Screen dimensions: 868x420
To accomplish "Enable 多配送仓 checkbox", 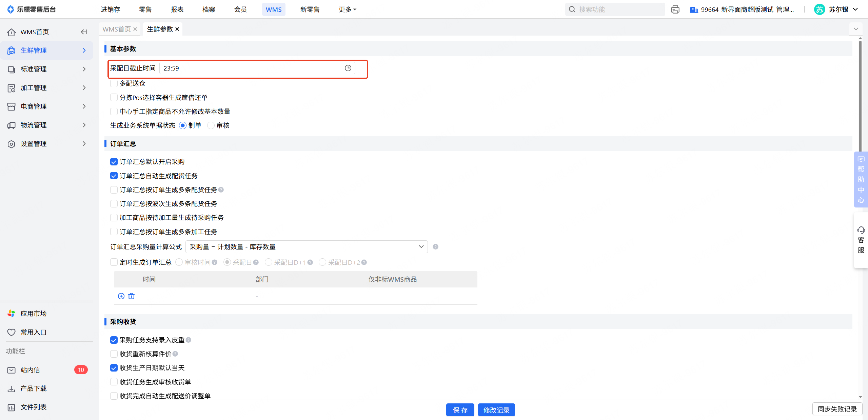I will pyautogui.click(x=114, y=83).
